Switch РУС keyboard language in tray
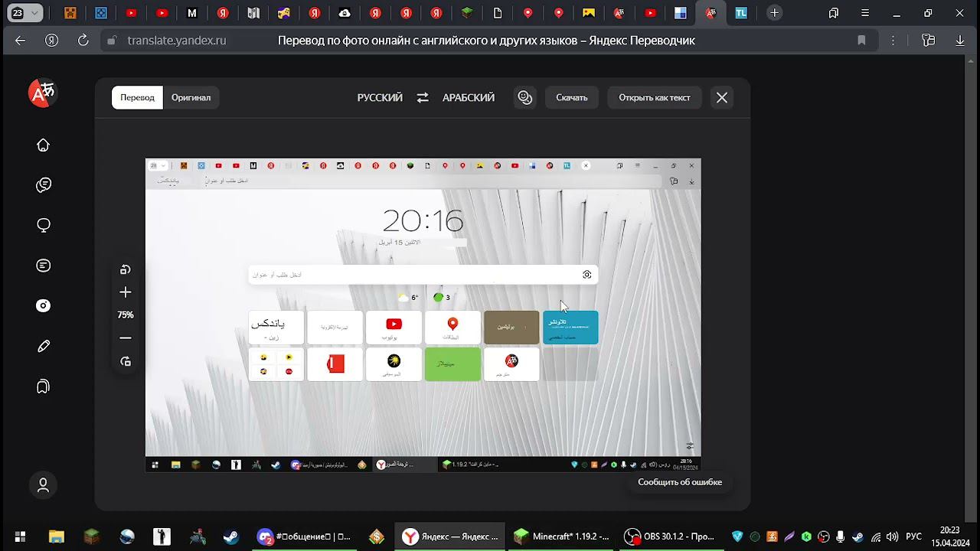This screenshot has width=980, height=551. 913,536
